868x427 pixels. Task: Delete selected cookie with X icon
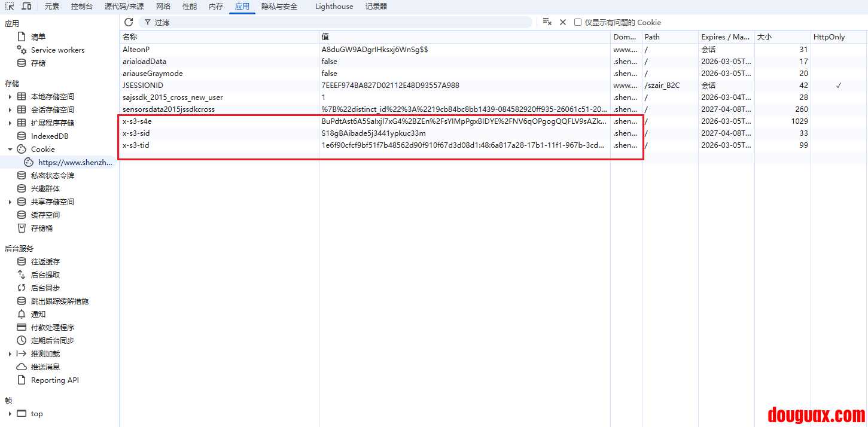(x=562, y=22)
